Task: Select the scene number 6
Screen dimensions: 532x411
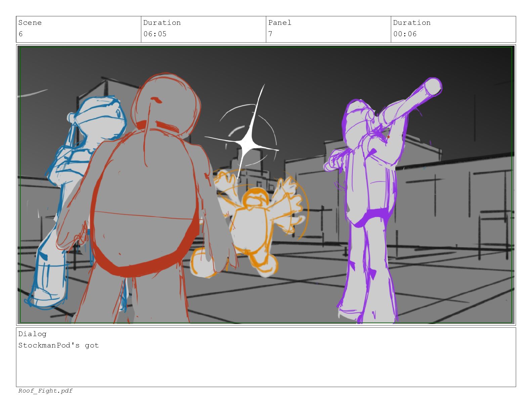Action: [x=20, y=34]
